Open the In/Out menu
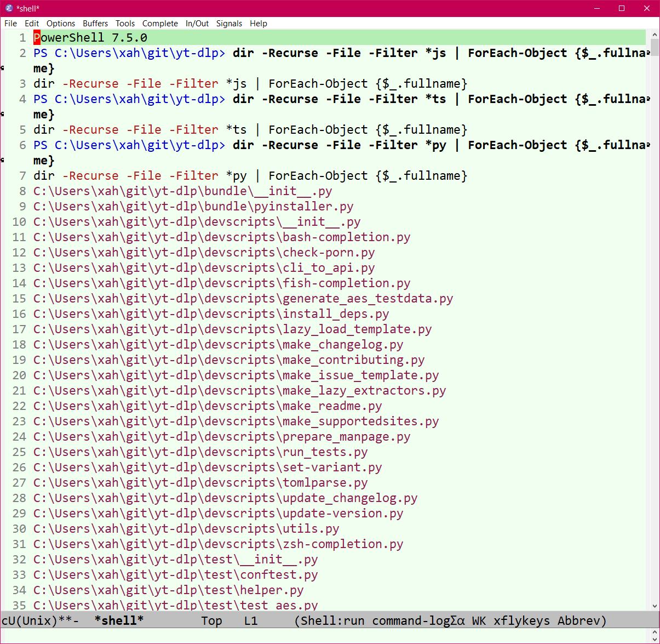 tap(197, 24)
